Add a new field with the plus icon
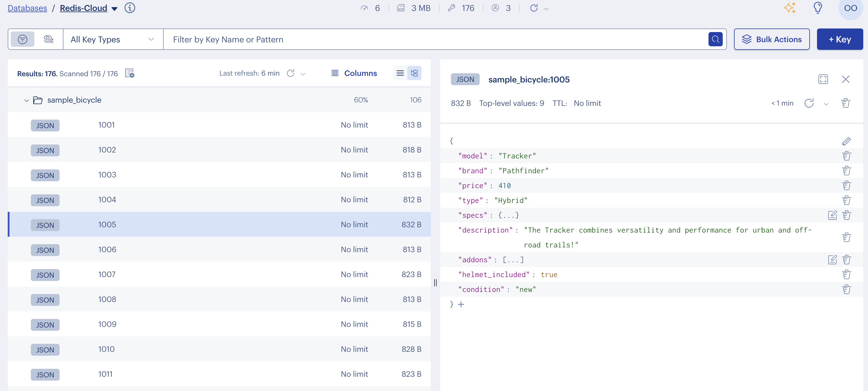The height and width of the screenshot is (391, 868). (461, 304)
